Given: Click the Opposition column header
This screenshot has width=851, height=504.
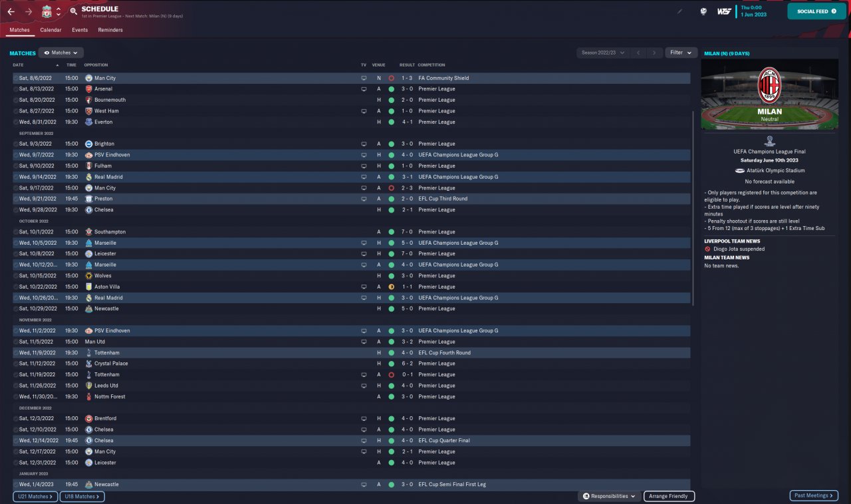Looking at the screenshot, I should click(96, 65).
